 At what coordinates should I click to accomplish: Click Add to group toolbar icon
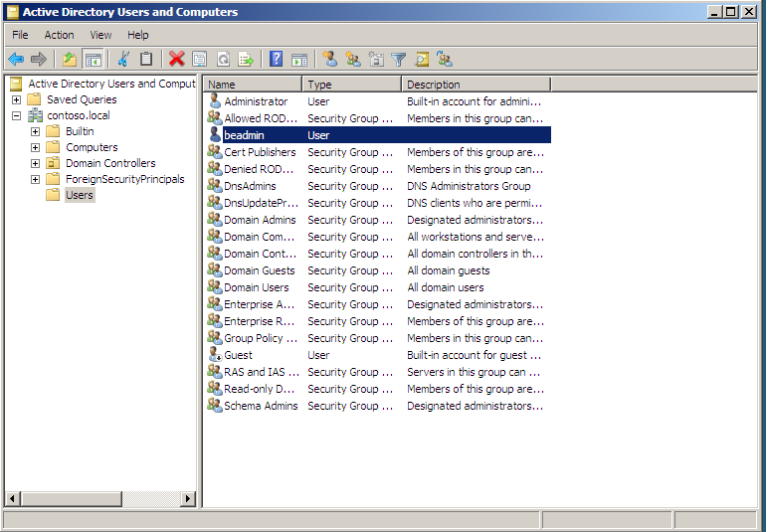pyautogui.click(x=445, y=59)
